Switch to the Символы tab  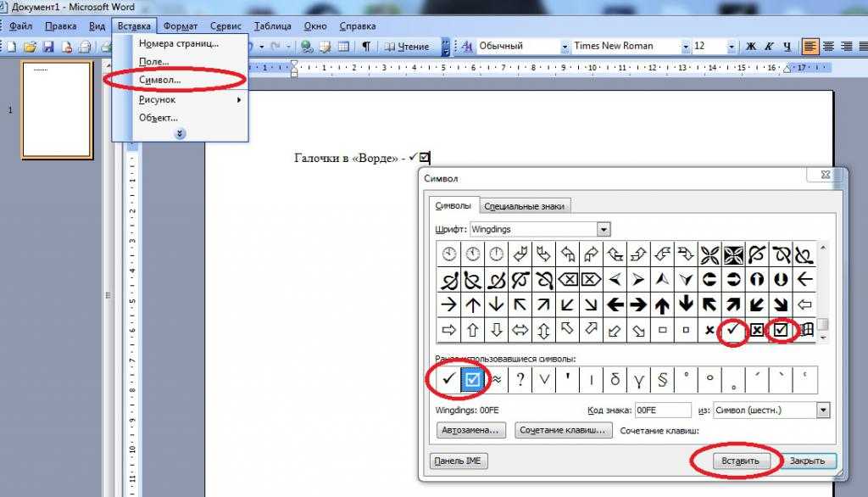[x=453, y=205]
